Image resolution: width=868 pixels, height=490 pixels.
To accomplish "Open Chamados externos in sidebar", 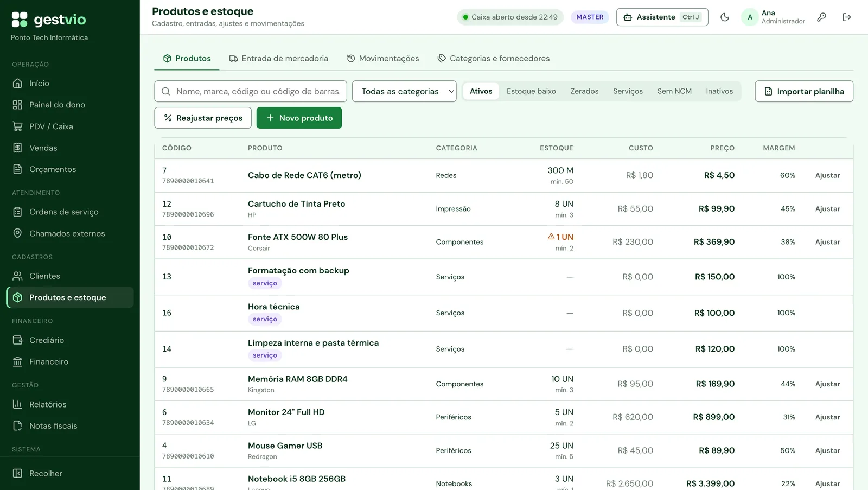I will point(69,233).
